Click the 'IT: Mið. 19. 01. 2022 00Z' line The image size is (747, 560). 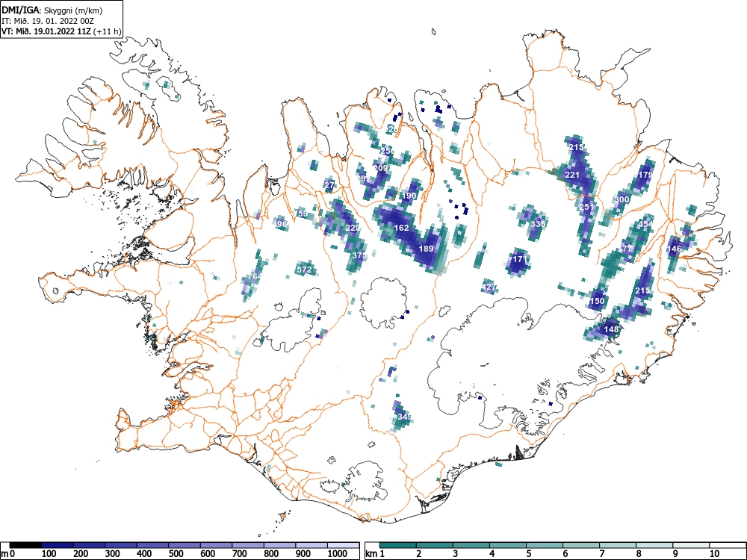(48, 21)
